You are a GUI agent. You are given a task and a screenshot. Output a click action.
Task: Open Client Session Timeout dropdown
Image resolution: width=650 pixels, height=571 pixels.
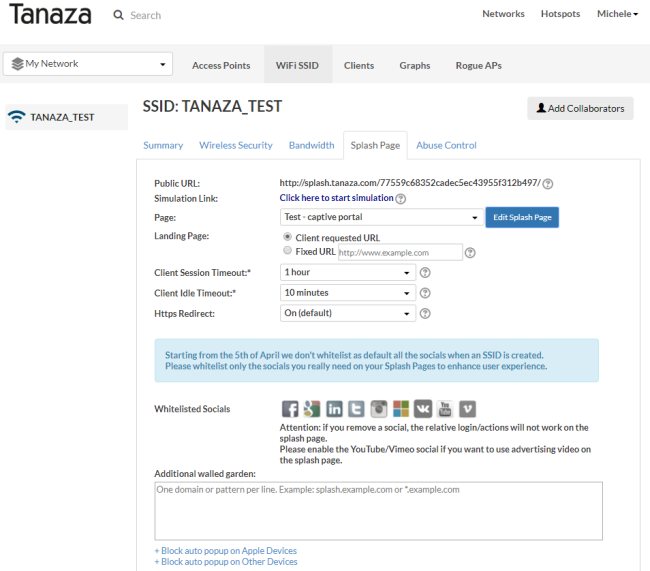point(348,272)
